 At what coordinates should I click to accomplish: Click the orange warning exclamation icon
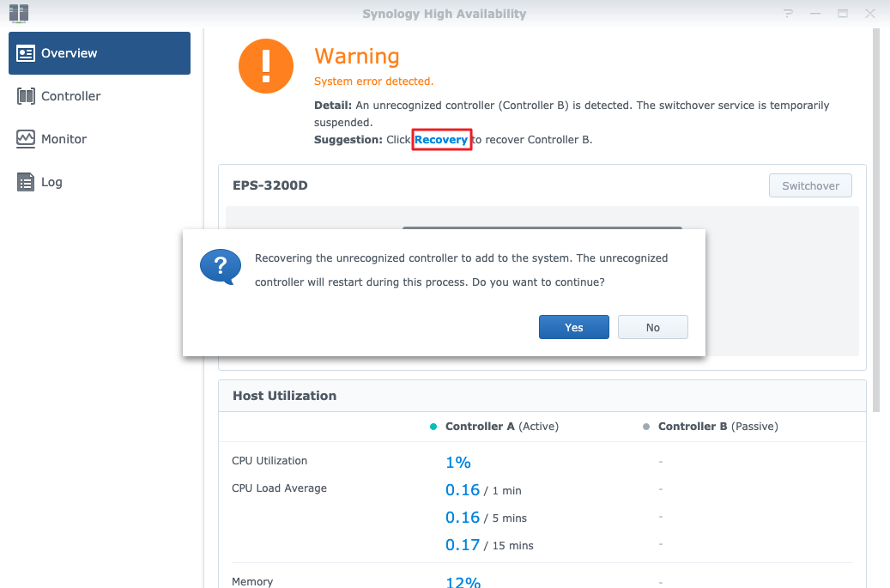(x=266, y=66)
